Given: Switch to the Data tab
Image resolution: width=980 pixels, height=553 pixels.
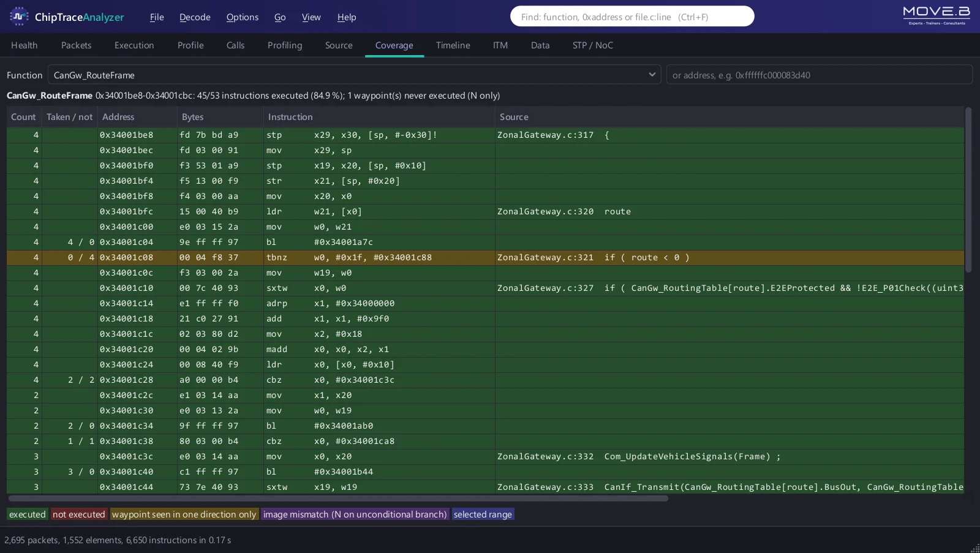Looking at the screenshot, I should tap(540, 45).
